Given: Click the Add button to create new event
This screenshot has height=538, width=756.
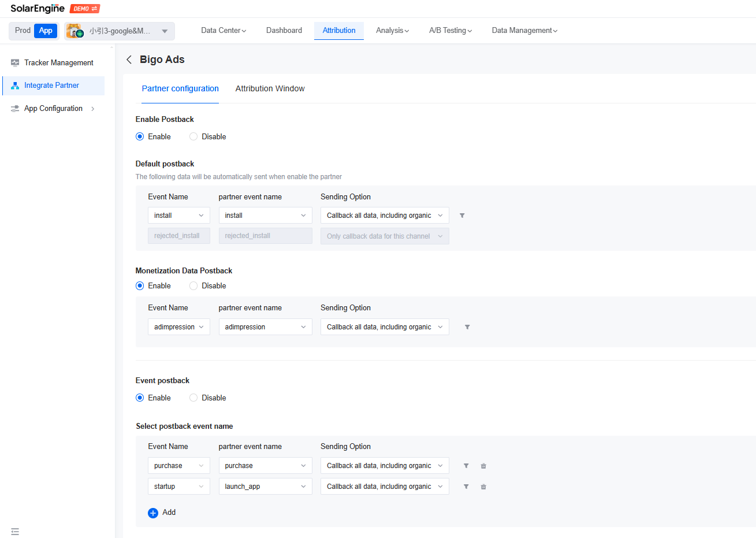Looking at the screenshot, I should point(162,513).
